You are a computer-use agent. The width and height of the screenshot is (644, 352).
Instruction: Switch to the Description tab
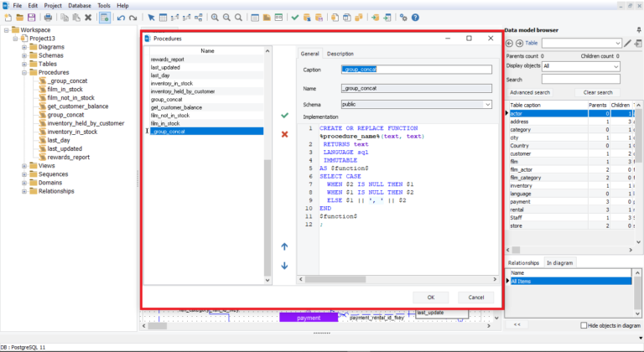340,54
